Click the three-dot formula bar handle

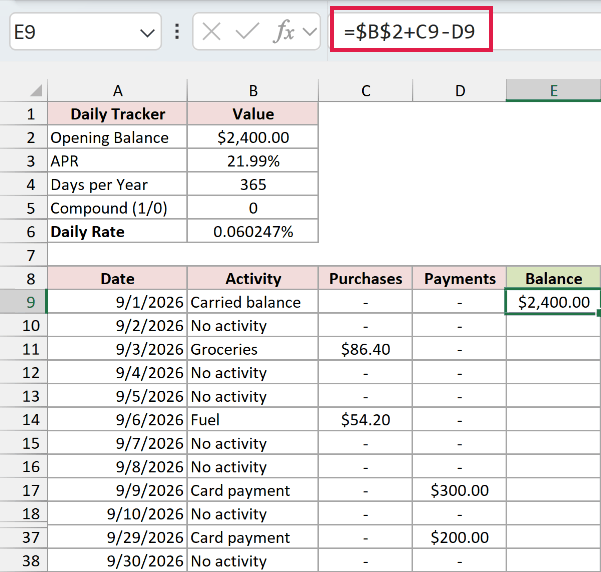[177, 31]
